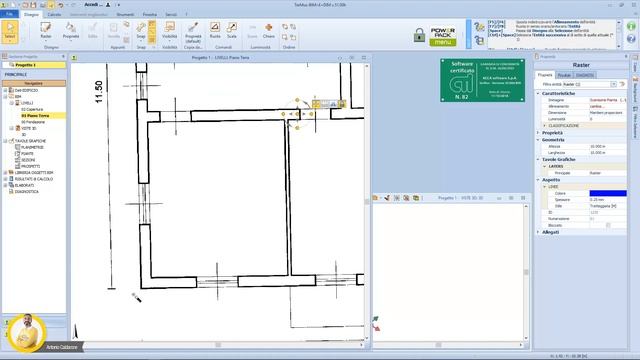Image resolution: width=640 pixels, height=360 pixels.
Task: Click the green help icon at top right
Action: point(631,27)
